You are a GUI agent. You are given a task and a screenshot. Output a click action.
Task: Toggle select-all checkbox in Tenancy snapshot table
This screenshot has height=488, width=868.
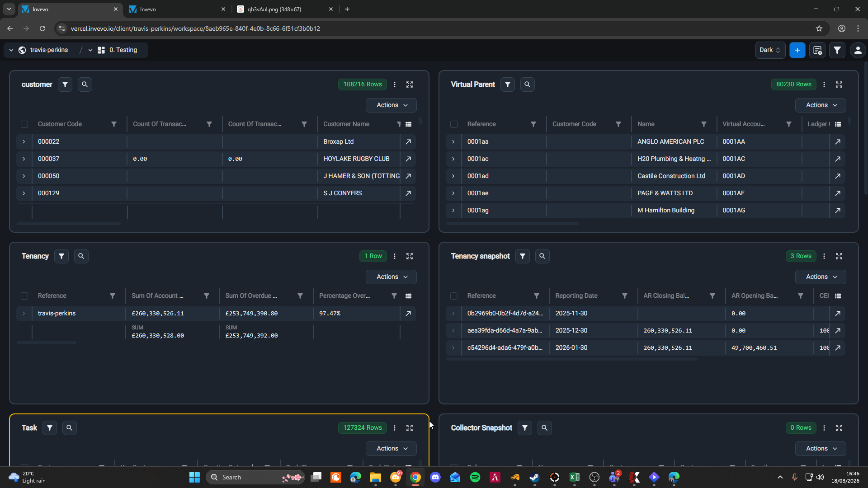pos(454,296)
